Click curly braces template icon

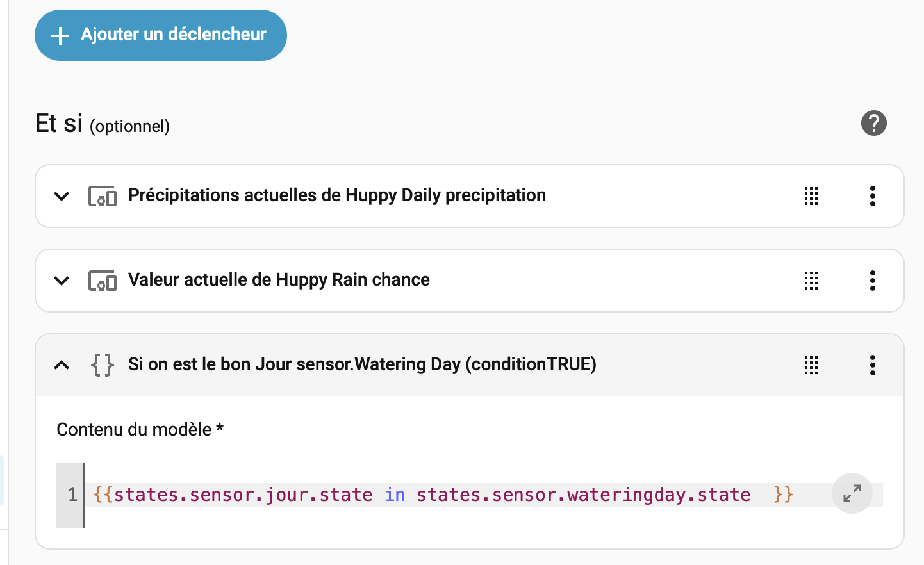tap(103, 365)
